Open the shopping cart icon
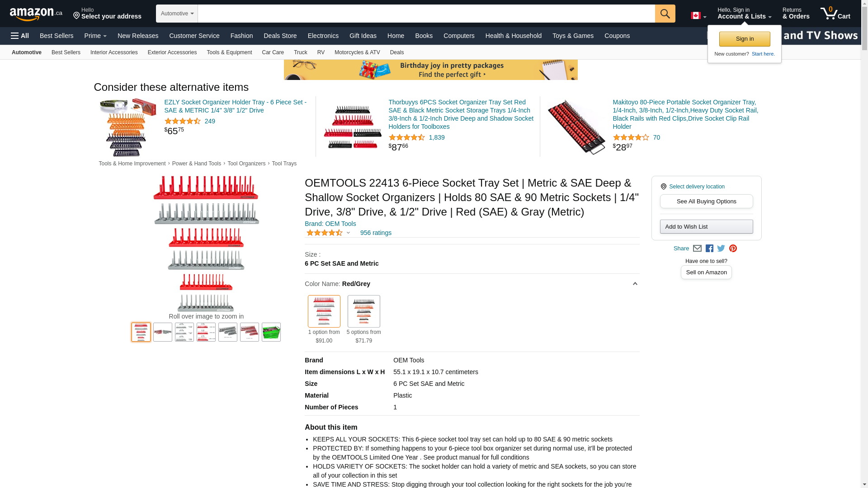The width and height of the screenshot is (868, 488). coord(835,14)
